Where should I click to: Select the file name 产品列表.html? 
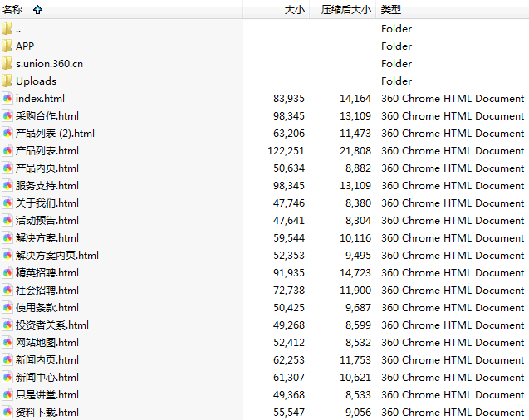coord(47,151)
